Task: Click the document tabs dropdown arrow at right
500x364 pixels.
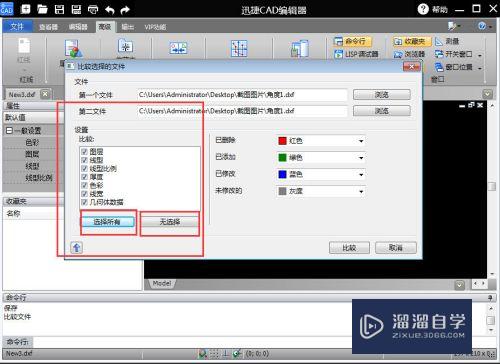Action: point(488,94)
